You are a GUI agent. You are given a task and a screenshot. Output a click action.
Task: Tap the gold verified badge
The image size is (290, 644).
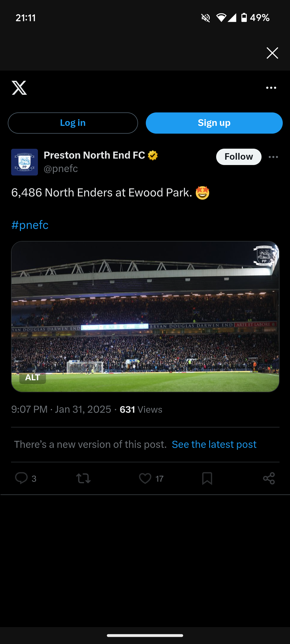point(153,155)
